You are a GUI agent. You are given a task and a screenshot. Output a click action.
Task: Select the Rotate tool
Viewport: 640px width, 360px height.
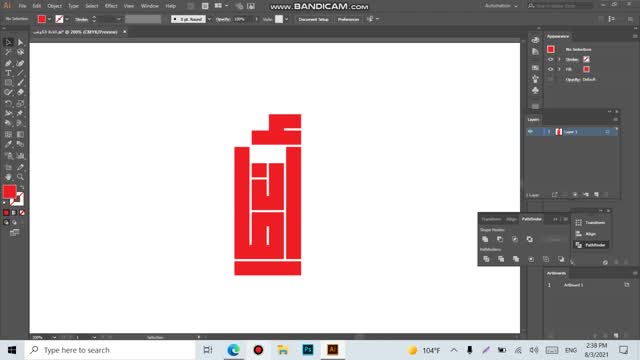click(x=8, y=103)
